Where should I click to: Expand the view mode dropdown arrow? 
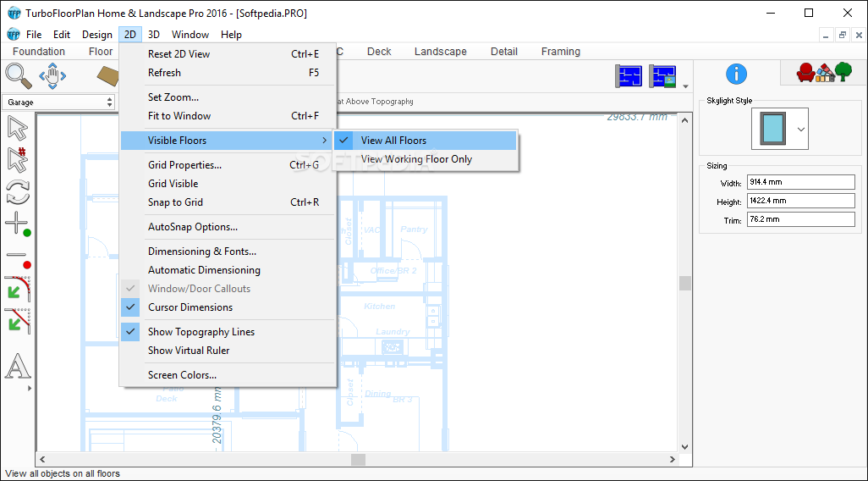(x=686, y=86)
